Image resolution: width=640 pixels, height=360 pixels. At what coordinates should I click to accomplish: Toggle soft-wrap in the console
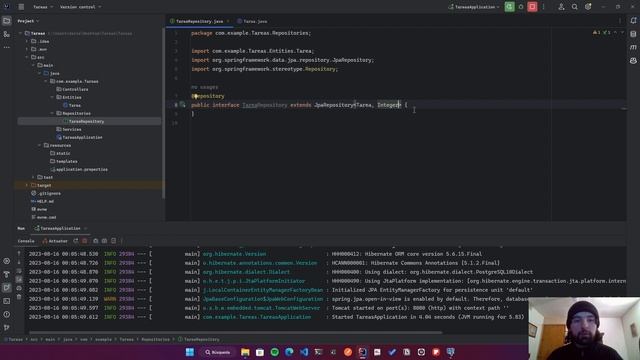pyautogui.click(x=19, y=271)
